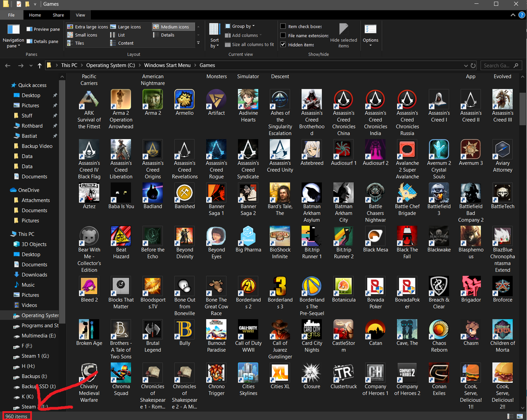The height and width of the screenshot is (420, 527).
Task: Click the Clustertruck shortcut icon
Action: (x=343, y=373)
